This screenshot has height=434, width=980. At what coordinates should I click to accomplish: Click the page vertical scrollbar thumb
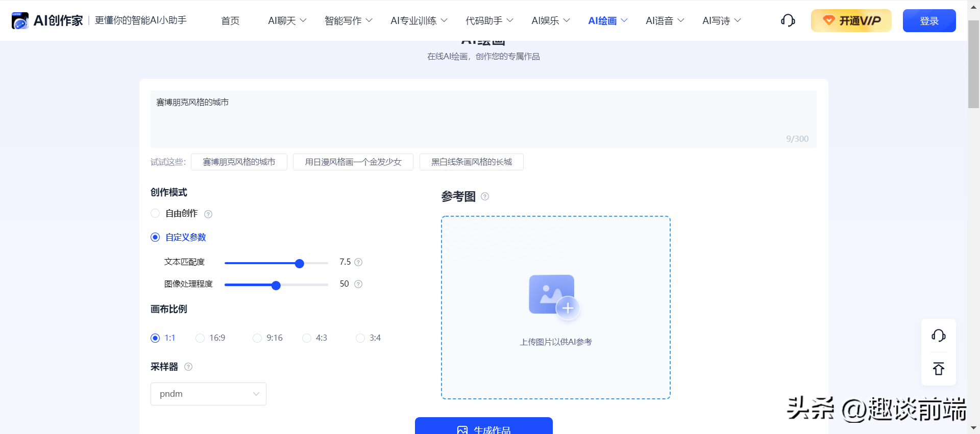973,64
